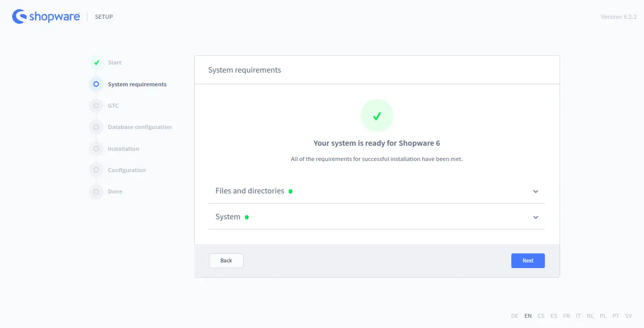Select System requirements in the step list
The width and height of the screenshot is (644, 328).
pyautogui.click(x=137, y=84)
